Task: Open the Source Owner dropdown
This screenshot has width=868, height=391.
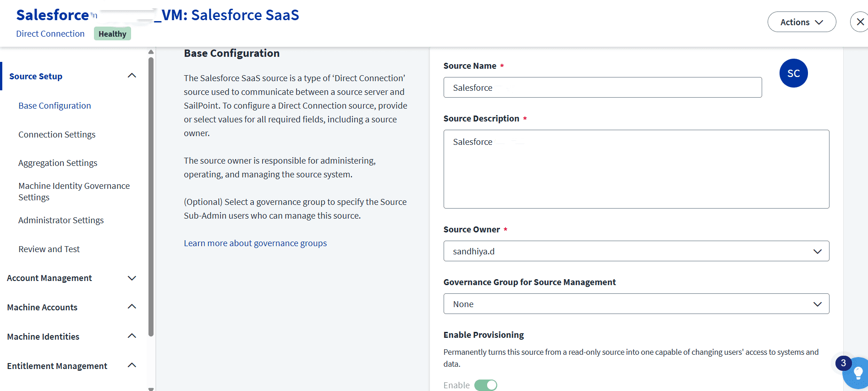Action: tap(636, 251)
